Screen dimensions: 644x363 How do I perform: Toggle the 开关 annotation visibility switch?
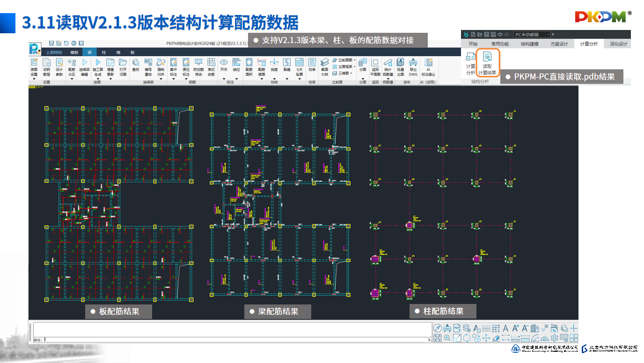[x=224, y=65]
